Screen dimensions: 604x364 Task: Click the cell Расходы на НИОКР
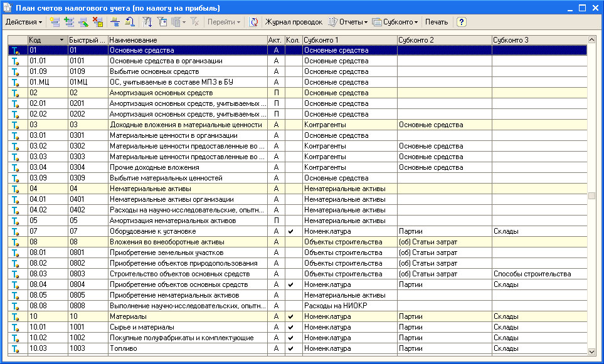point(350,306)
